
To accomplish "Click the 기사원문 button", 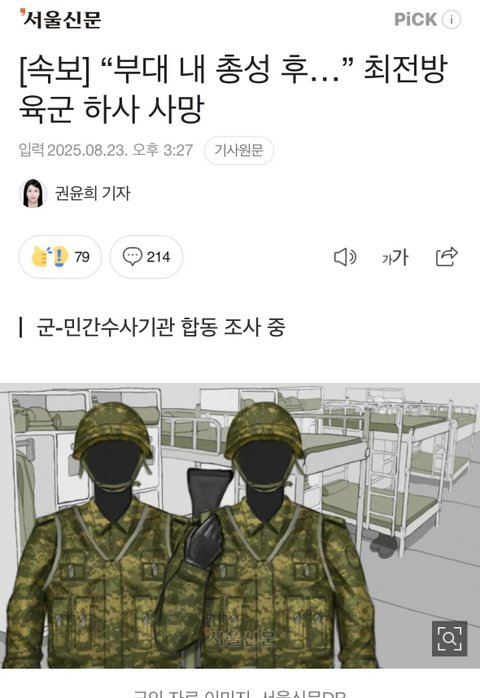I will [x=239, y=150].
